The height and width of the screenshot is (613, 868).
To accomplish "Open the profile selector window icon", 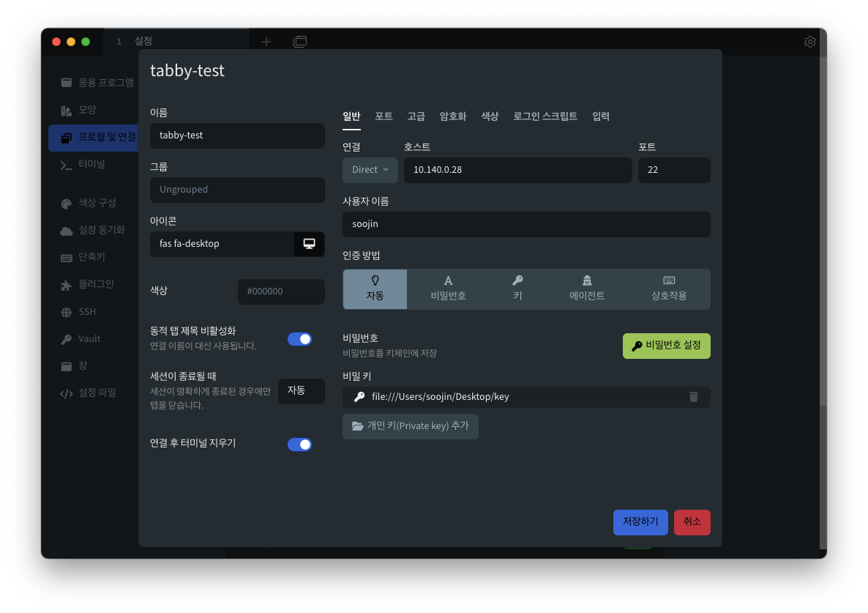I will [300, 42].
